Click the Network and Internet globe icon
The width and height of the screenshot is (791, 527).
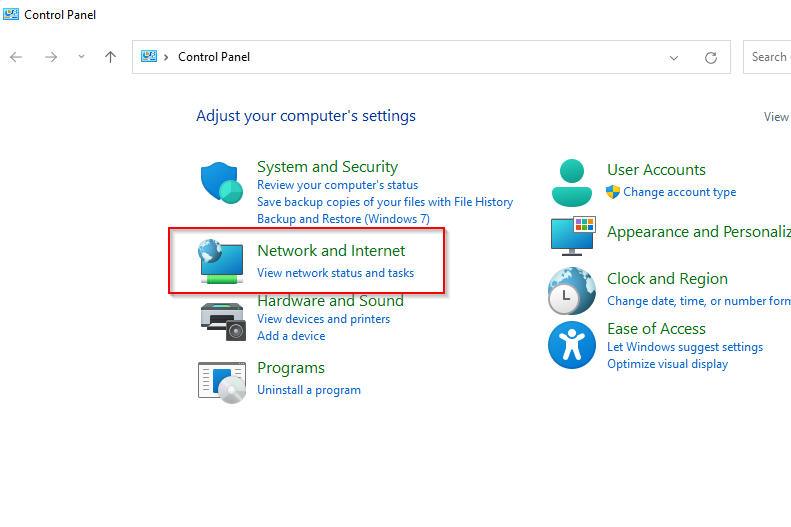click(x=221, y=260)
